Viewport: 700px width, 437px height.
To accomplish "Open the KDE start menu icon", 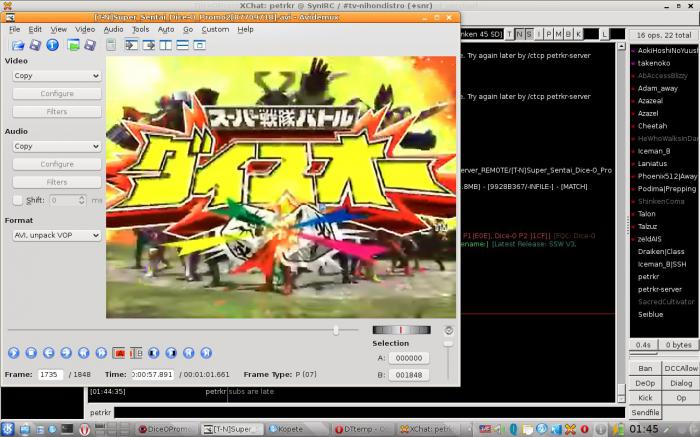I will pos(8,429).
